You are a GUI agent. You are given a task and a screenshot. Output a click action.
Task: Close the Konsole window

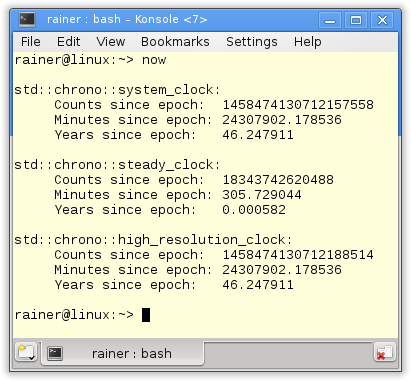click(382, 20)
